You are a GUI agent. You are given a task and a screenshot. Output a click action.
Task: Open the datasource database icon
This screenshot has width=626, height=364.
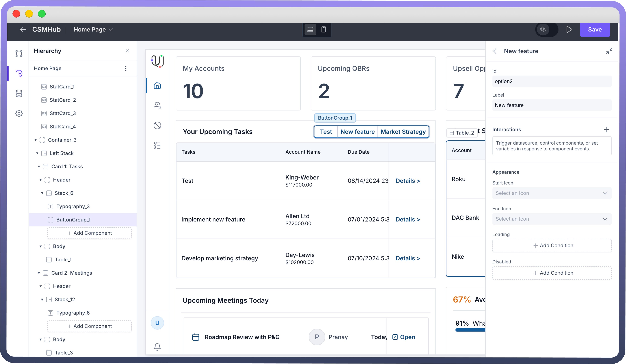click(x=19, y=93)
